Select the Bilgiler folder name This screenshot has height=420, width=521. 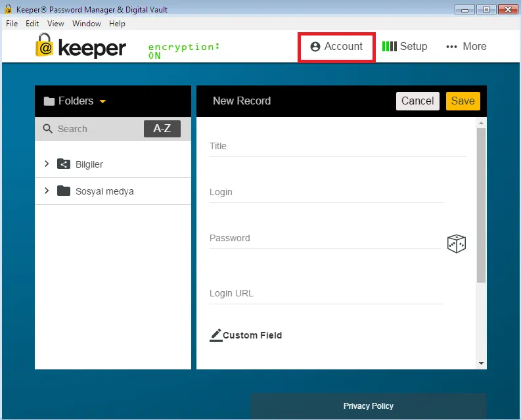89,164
